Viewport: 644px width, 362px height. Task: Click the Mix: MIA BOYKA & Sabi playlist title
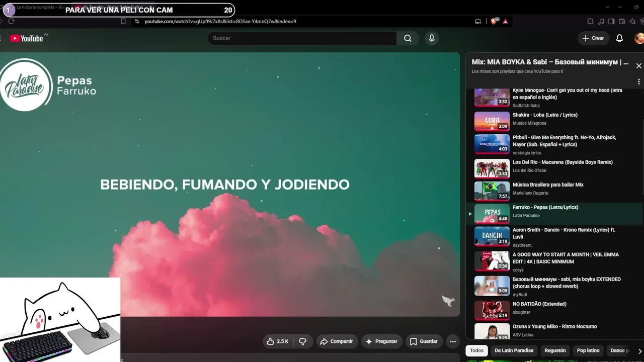[x=550, y=62]
